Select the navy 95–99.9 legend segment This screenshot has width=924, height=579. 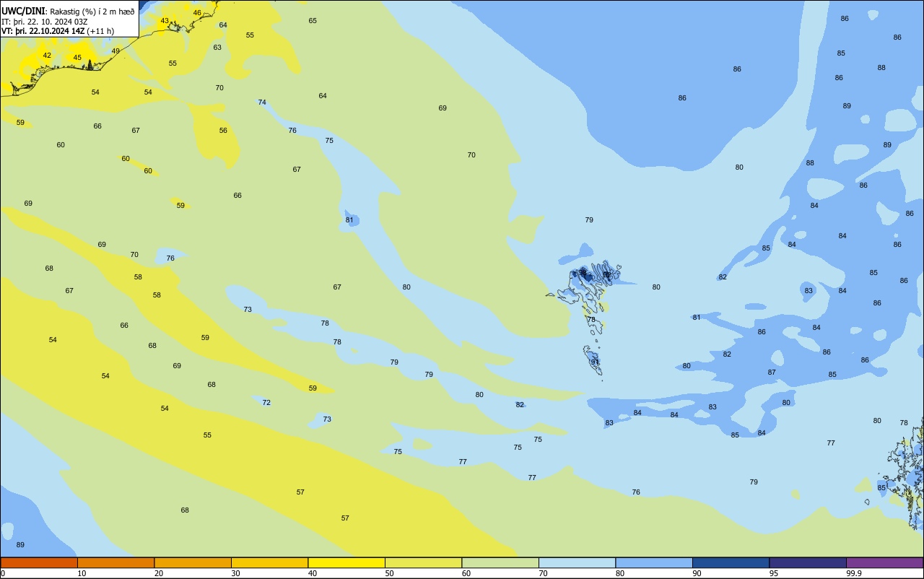click(808, 562)
